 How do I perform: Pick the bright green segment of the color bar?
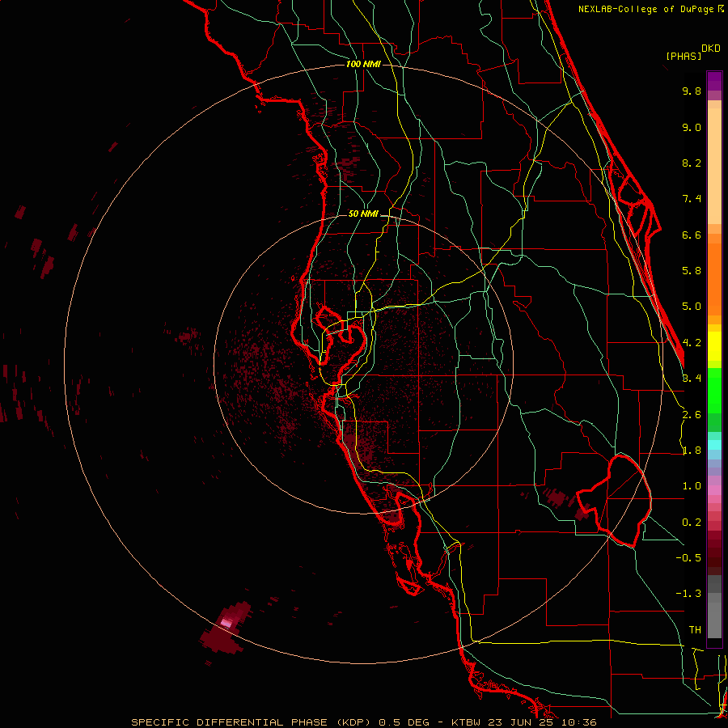point(714,390)
